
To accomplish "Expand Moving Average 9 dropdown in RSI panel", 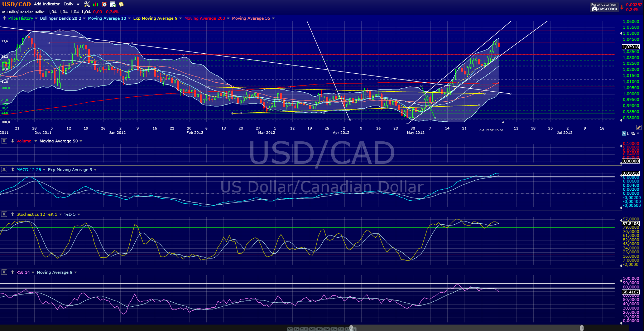I will click(76, 272).
